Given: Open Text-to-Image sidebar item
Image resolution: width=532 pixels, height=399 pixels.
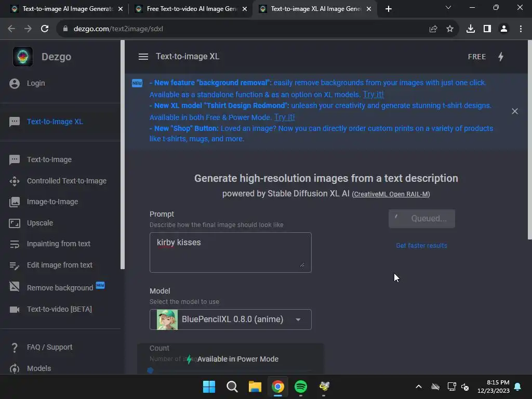Looking at the screenshot, I should [x=49, y=160].
